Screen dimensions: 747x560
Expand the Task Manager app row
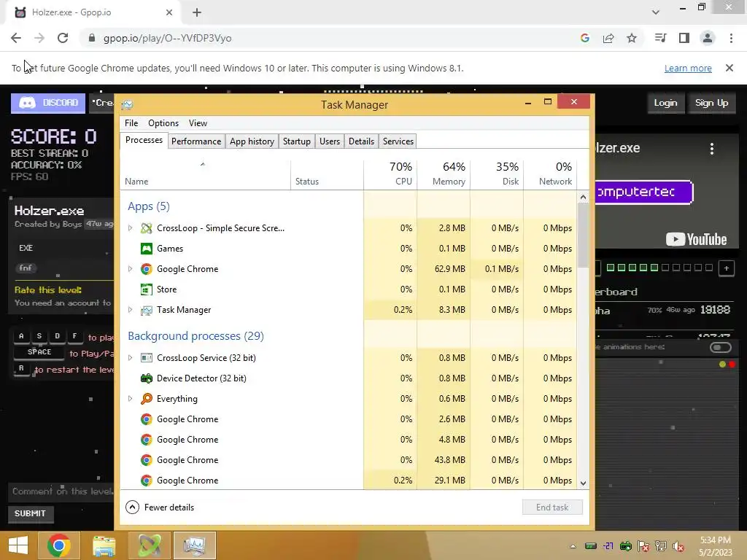[130, 310]
